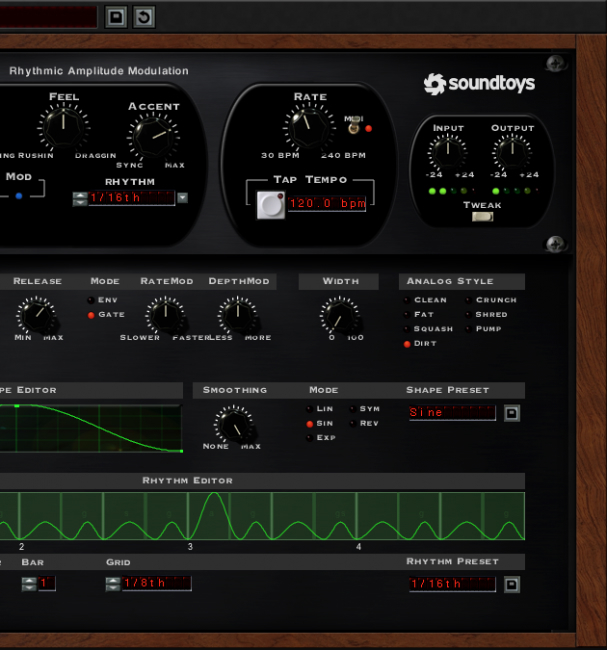Viewport: 607px width, 650px height.
Task: Click the Rhythm Preset header label
Action: point(452,561)
